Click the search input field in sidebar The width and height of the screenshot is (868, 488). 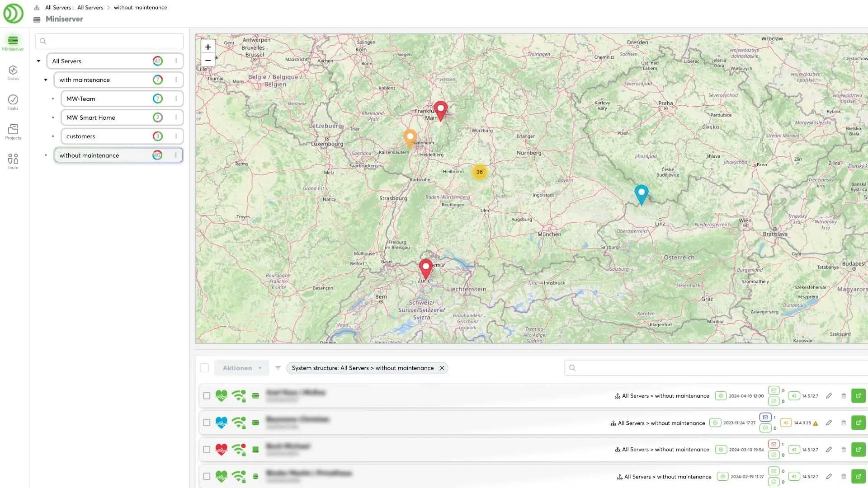click(110, 41)
